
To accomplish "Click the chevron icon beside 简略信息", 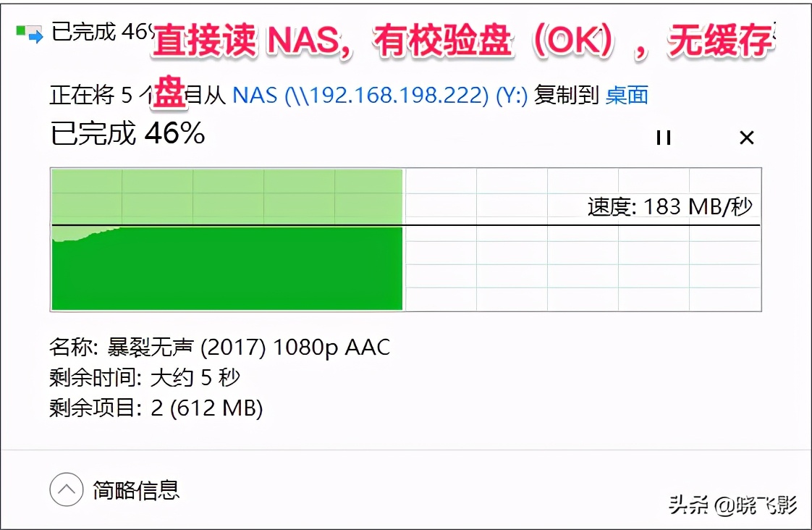I will point(66,491).
